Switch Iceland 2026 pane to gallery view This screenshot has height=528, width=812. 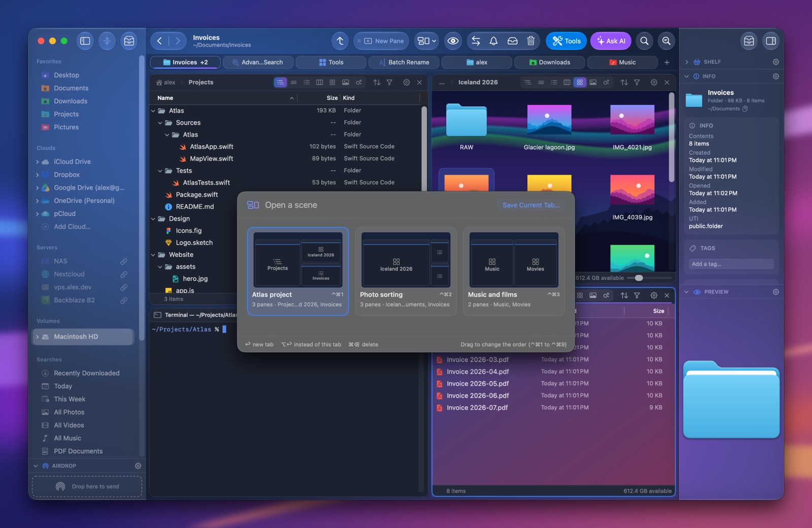coord(593,82)
